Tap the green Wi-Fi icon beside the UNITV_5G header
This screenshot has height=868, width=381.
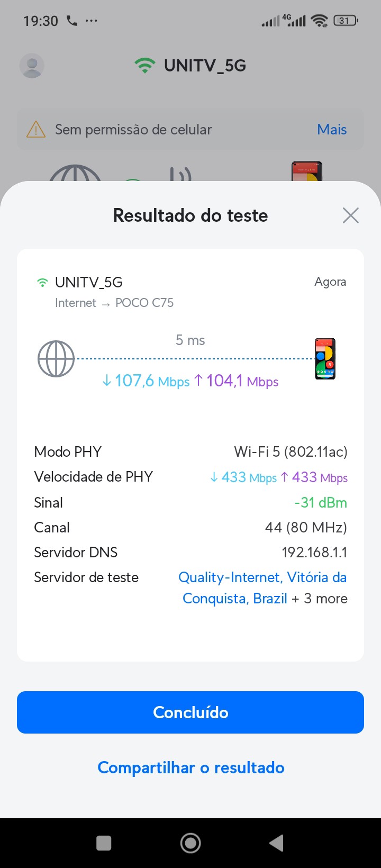[144, 66]
